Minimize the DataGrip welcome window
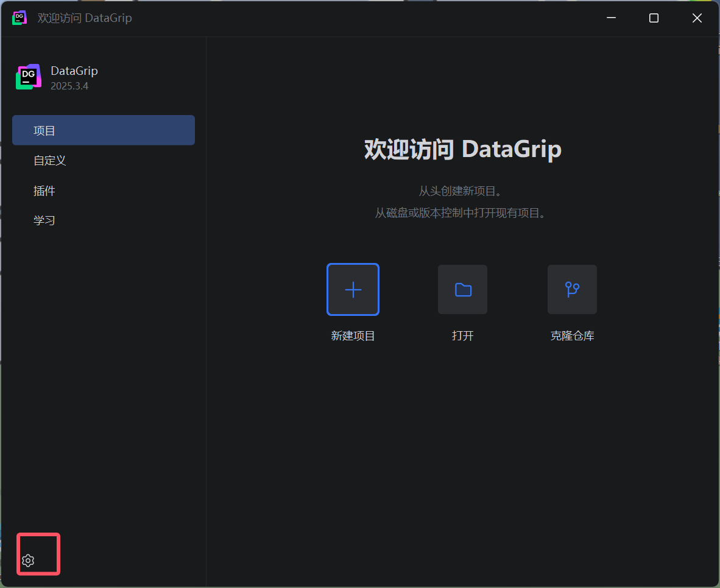Image resolution: width=720 pixels, height=588 pixels. 611,18
